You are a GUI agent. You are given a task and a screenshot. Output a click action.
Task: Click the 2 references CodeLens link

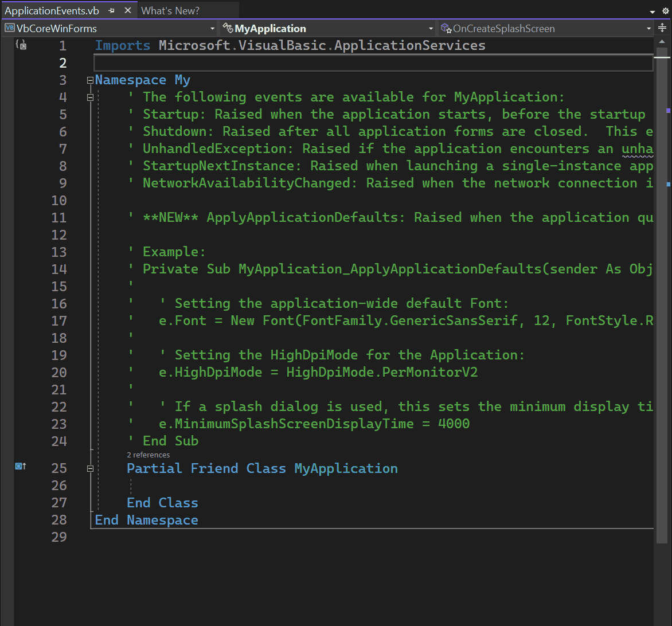148,455
